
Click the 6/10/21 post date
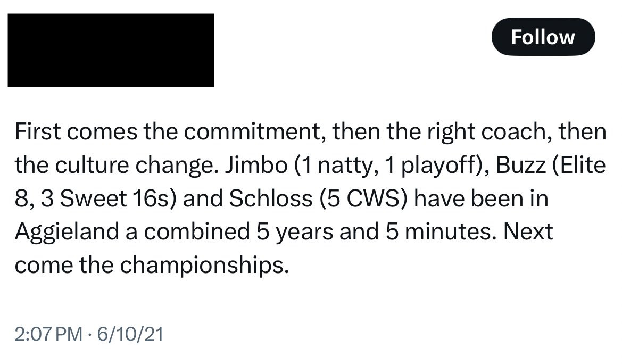point(128,334)
